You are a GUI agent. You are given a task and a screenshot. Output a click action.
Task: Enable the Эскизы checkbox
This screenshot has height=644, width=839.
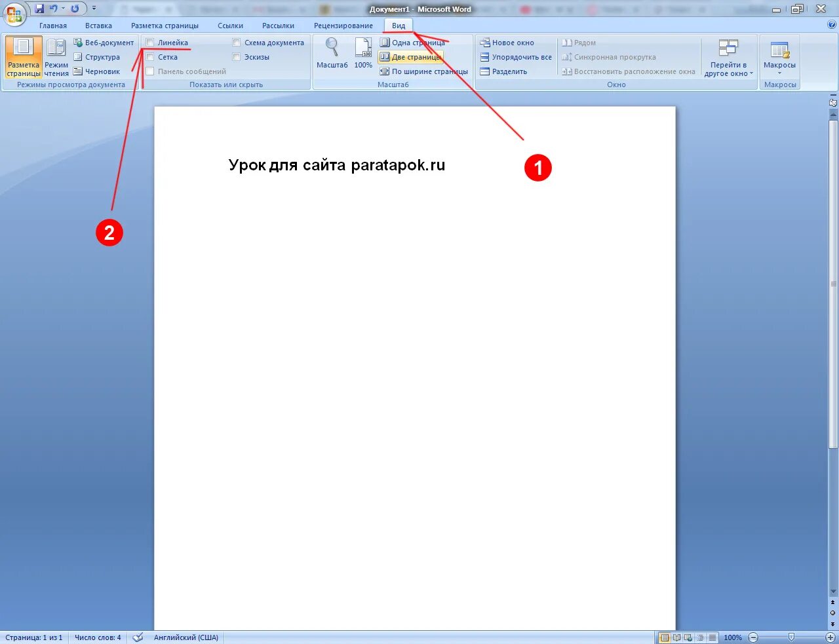click(237, 57)
